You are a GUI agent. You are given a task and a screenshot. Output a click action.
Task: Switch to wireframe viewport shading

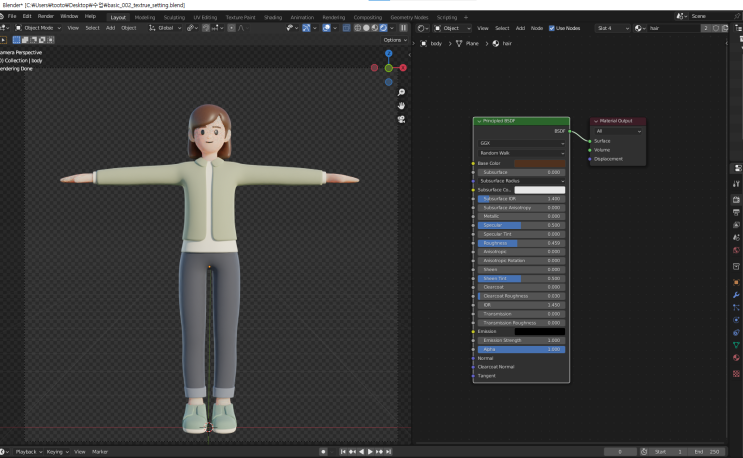358,28
